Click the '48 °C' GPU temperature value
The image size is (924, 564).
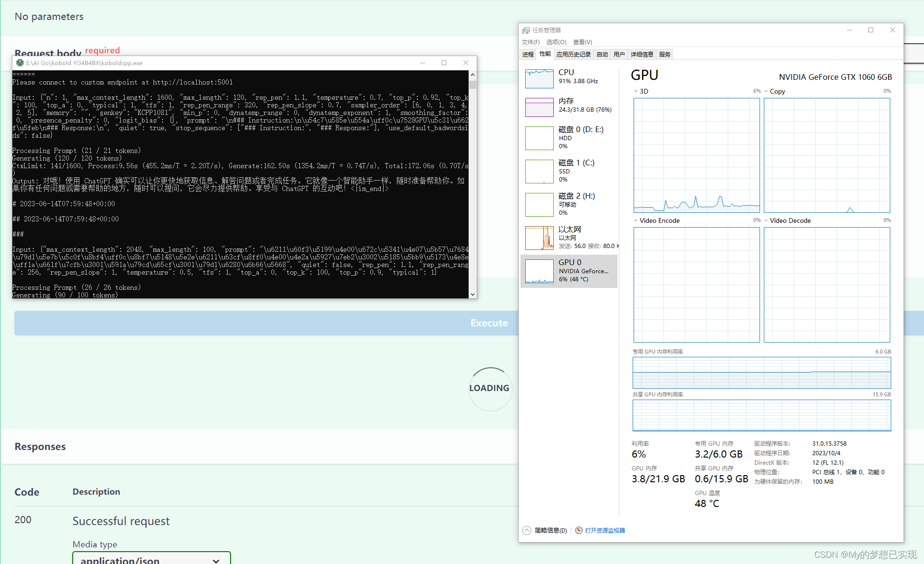coord(707,504)
